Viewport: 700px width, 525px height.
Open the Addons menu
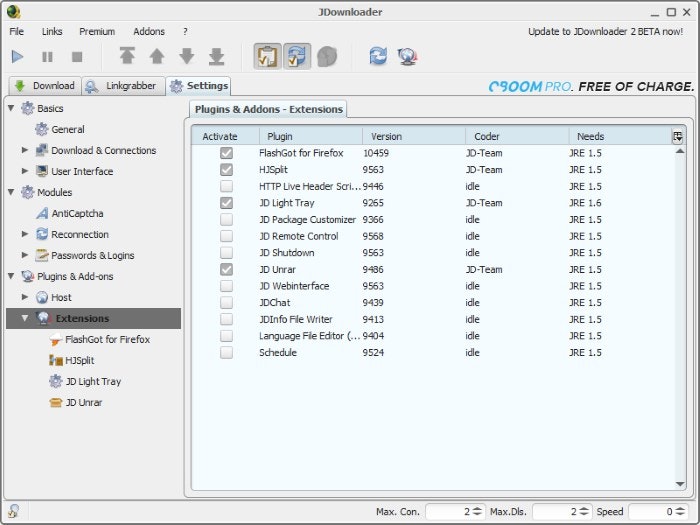[x=149, y=32]
